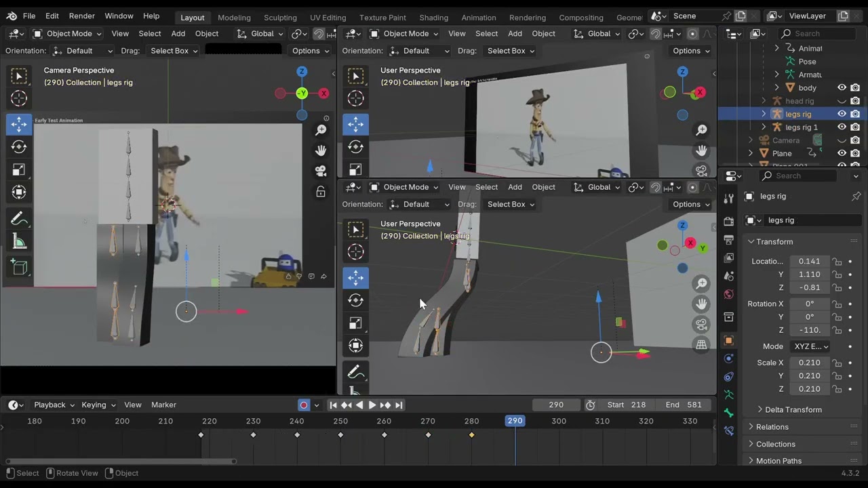Expand legs rig row in outliner
The height and width of the screenshot is (488, 868).
point(764,114)
